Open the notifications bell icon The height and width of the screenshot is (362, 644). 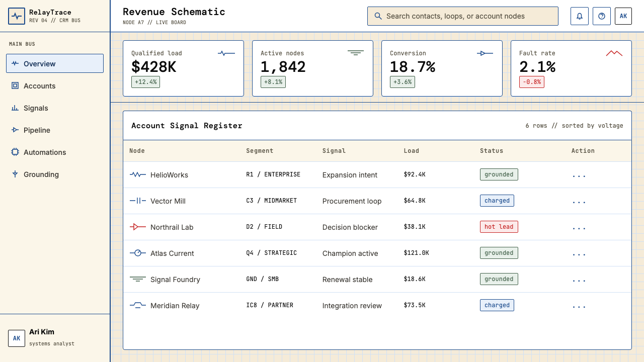[580, 16]
